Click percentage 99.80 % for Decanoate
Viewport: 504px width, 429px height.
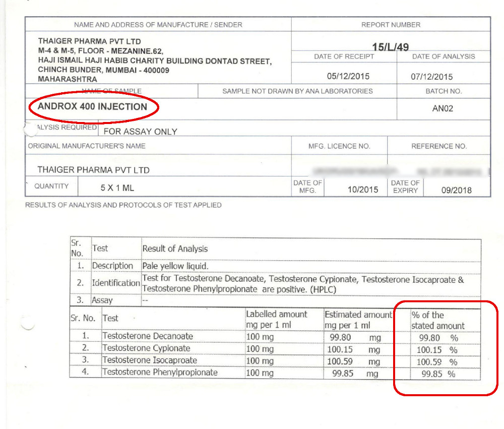point(438,338)
